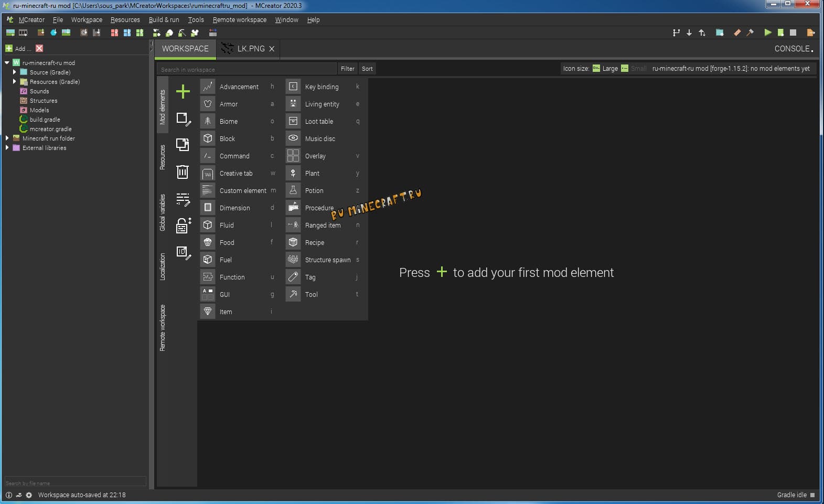The image size is (824, 504).
Task: Open the Tools menu
Action: [x=196, y=19]
